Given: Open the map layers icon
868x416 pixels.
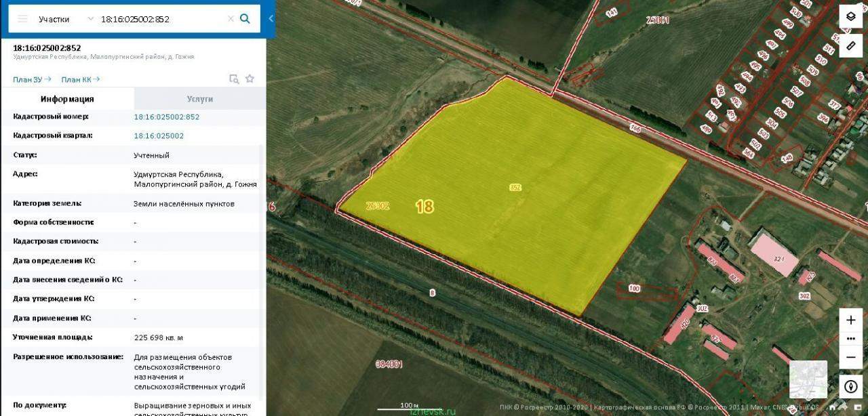Looking at the screenshot, I should click(x=851, y=17).
